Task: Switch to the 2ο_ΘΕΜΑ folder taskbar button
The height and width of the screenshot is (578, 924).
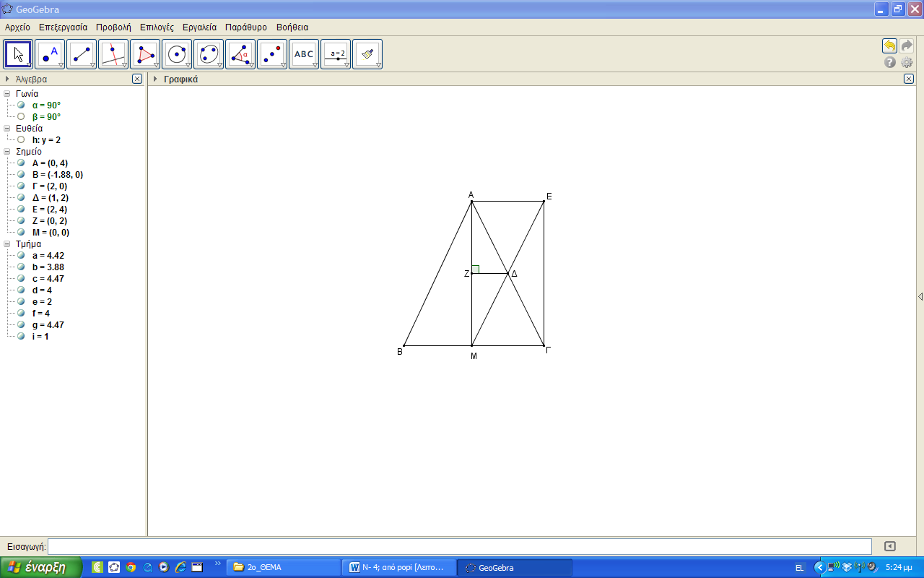Action: click(284, 567)
